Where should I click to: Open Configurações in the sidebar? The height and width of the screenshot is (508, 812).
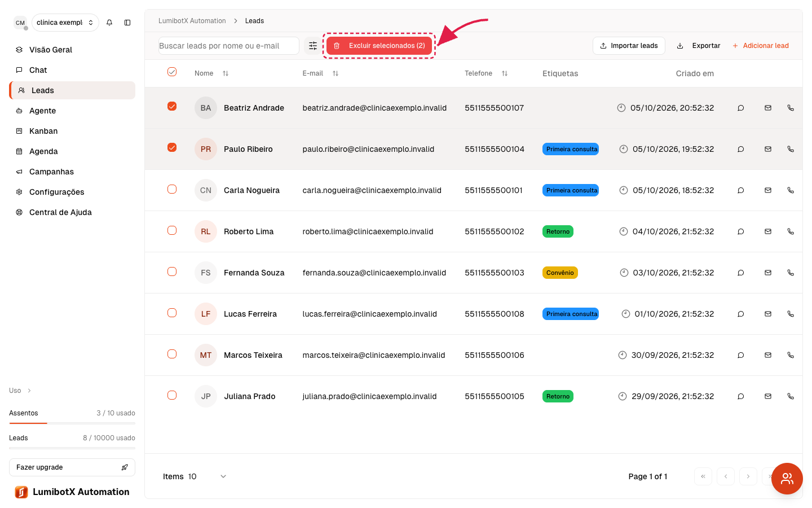coord(72,192)
